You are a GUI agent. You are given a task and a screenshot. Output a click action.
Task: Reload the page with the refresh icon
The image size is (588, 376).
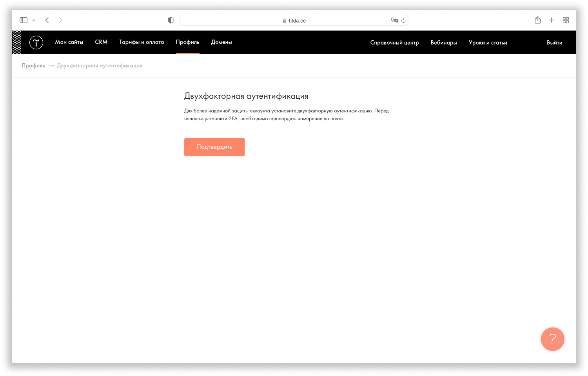point(403,20)
